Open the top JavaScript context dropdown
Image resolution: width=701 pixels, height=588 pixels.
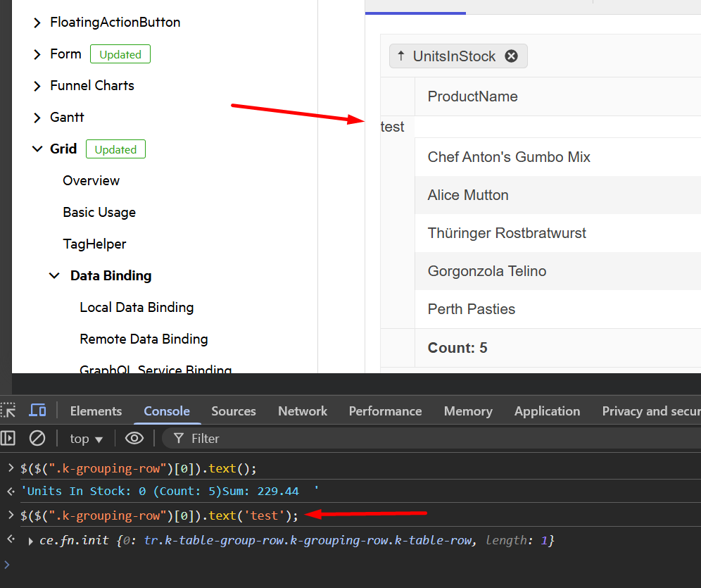[x=86, y=439]
